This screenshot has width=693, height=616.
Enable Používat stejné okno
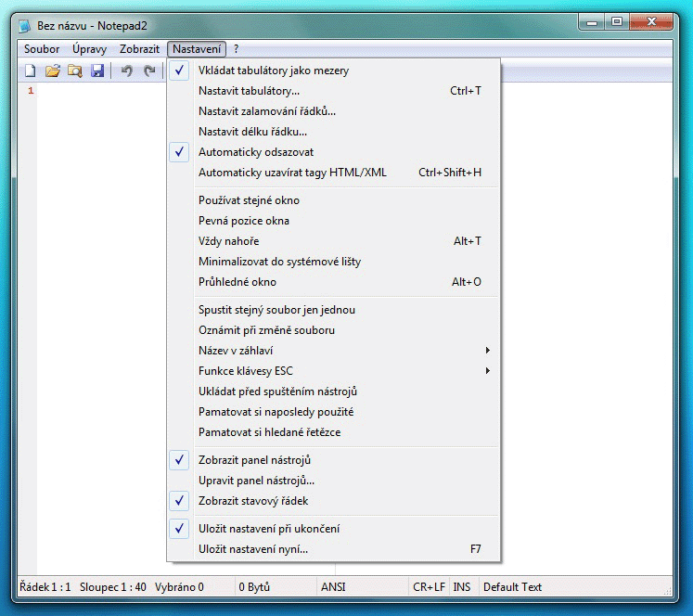click(334, 200)
